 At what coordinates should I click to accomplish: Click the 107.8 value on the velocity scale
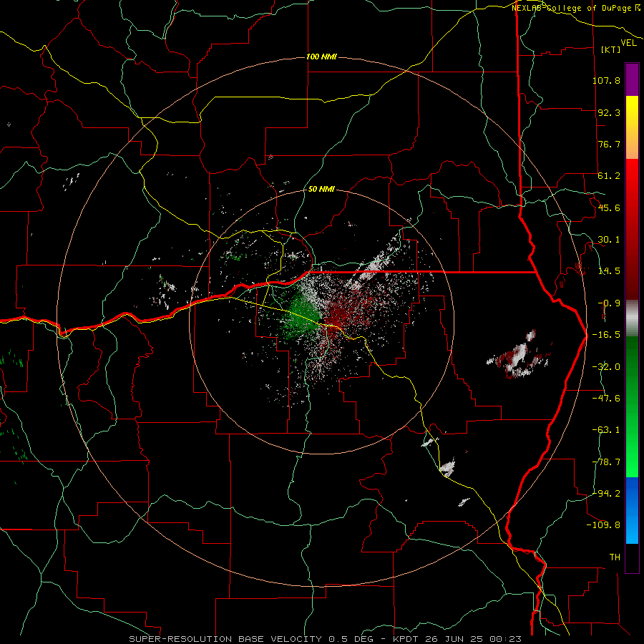pos(606,80)
